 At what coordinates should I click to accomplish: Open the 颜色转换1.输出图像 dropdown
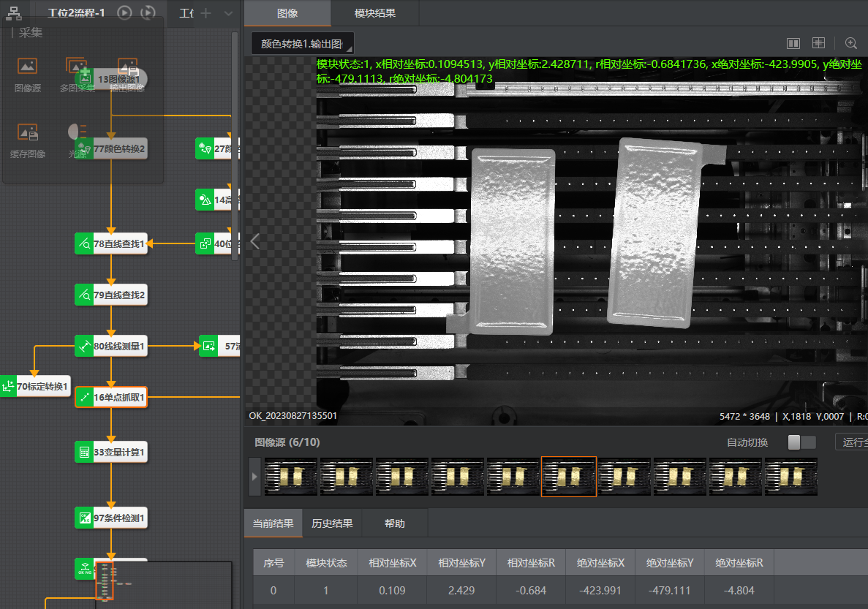point(302,44)
